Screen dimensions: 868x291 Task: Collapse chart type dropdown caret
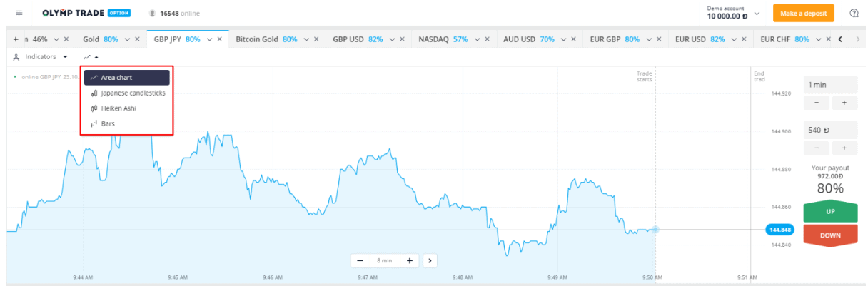[96, 56]
